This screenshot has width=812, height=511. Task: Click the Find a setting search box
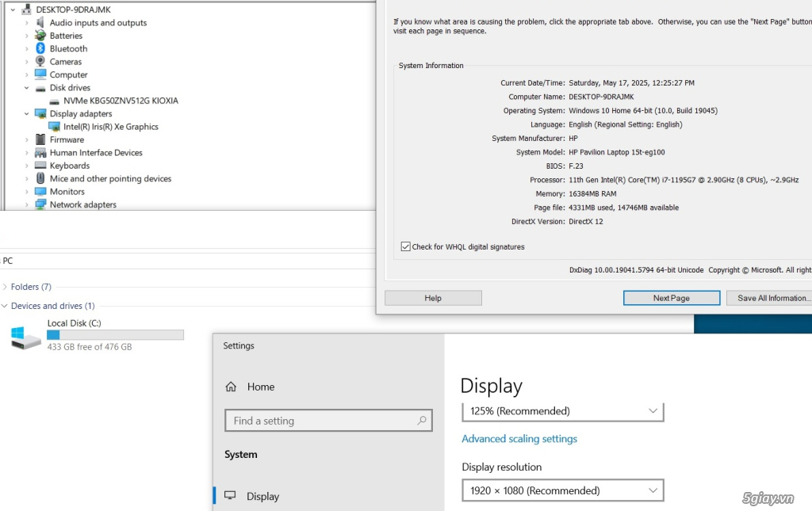pos(329,421)
